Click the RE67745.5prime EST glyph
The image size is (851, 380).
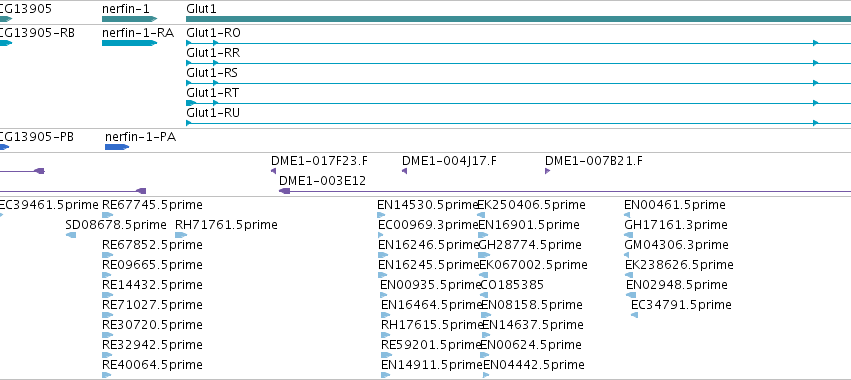[107, 215]
